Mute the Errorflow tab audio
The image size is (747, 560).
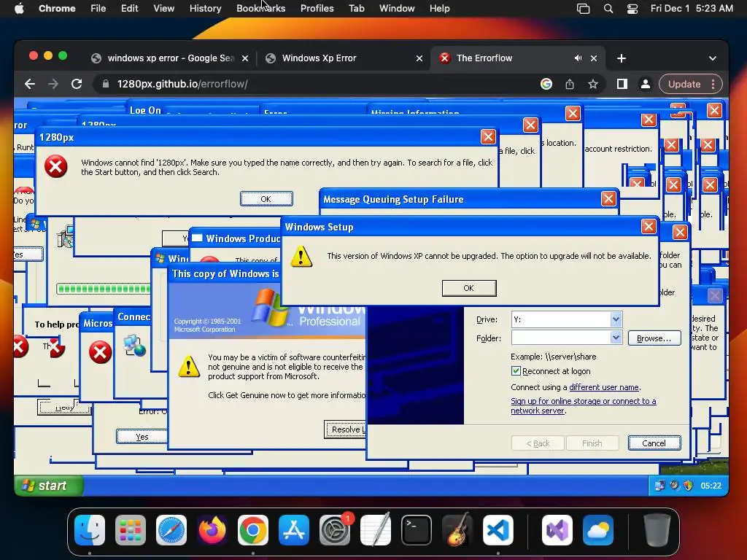tap(578, 58)
